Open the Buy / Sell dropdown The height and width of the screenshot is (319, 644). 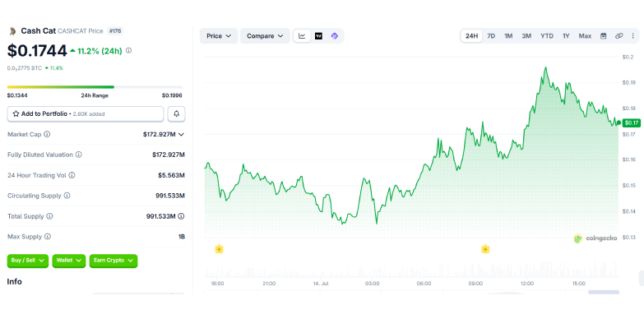(28, 261)
